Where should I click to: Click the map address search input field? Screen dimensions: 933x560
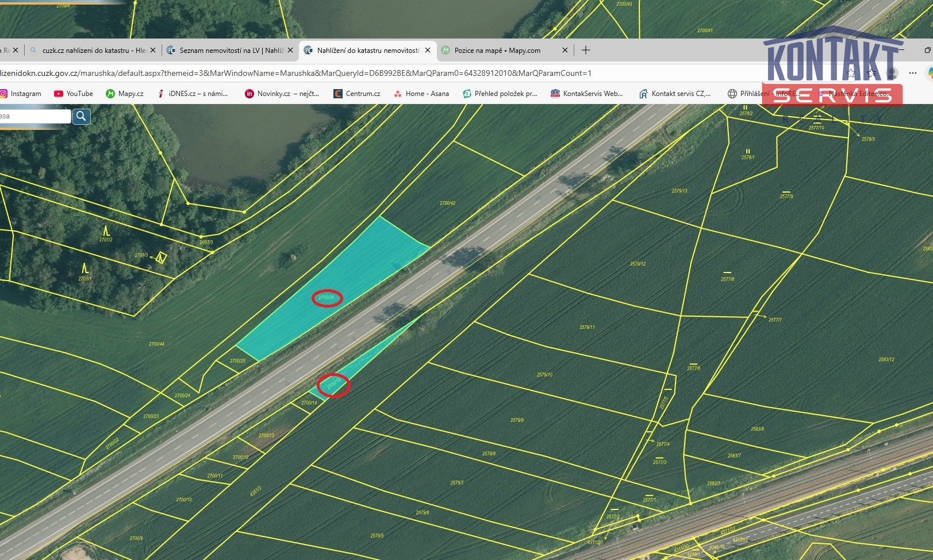(x=34, y=116)
